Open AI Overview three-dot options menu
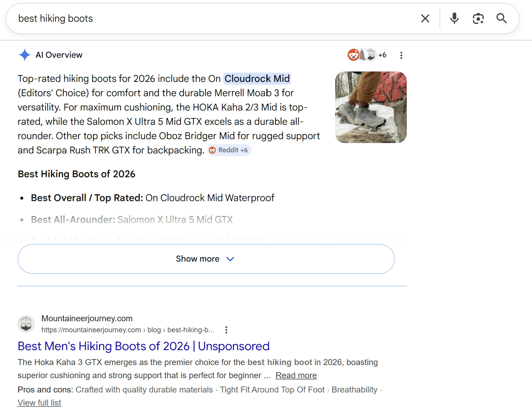The width and height of the screenshot is (532, 419). (x=401, y=55)
